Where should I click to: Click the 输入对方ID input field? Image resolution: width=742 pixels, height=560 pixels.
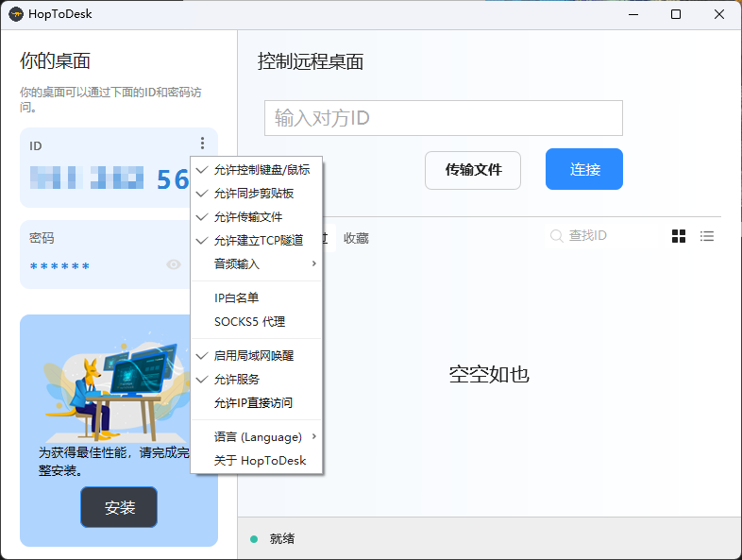tap(443, 118)
